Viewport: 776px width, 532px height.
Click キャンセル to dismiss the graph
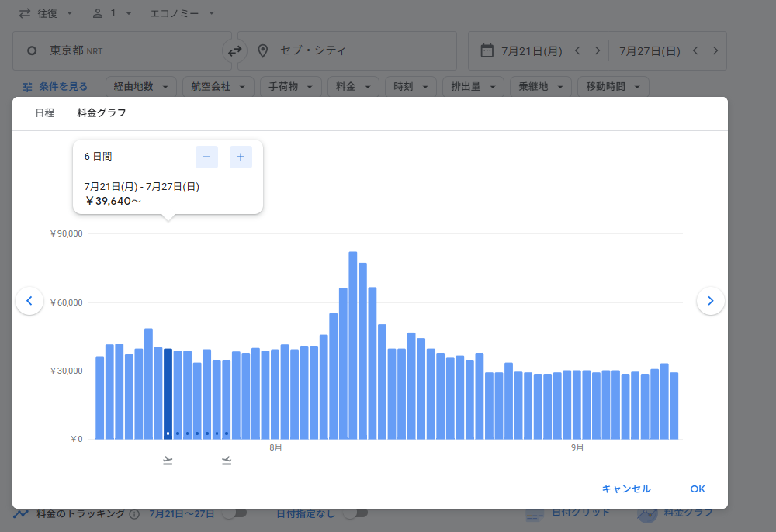(626, 489)
